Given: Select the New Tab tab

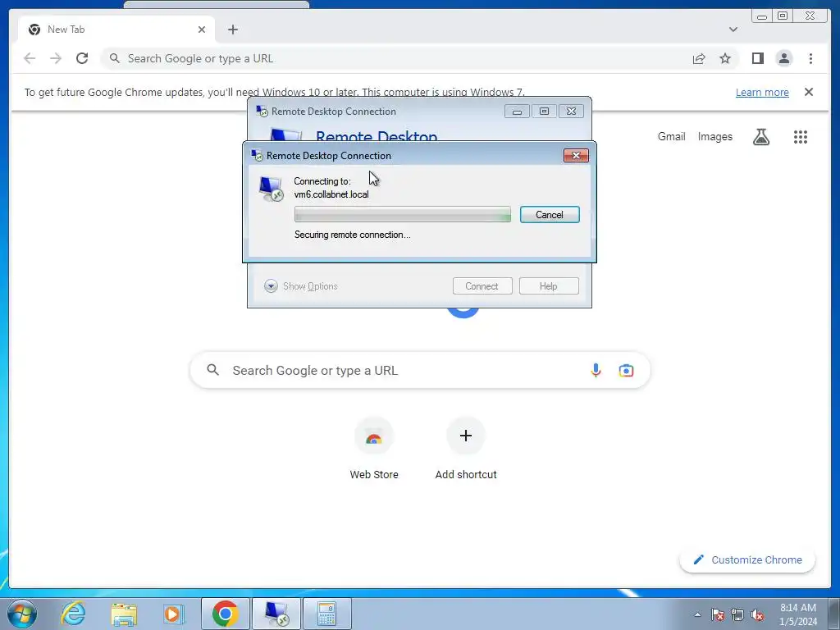Looking at the screenshot, I should (116, 30).
